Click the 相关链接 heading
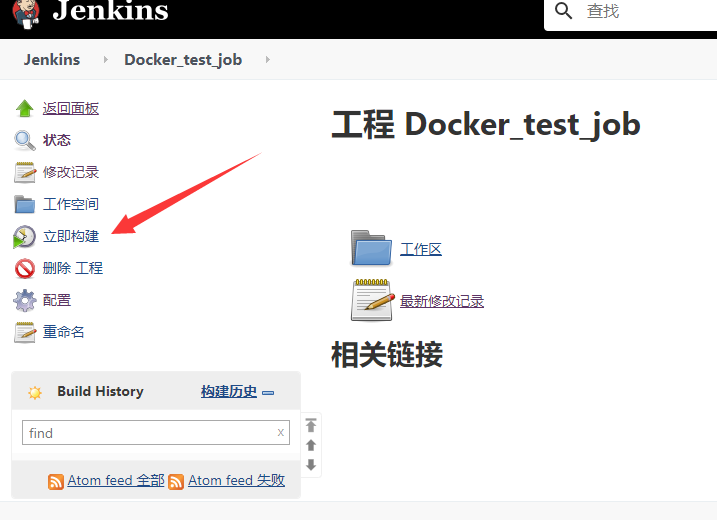Image resolution: width=717 pixels, height=520 pixels. 387,354
